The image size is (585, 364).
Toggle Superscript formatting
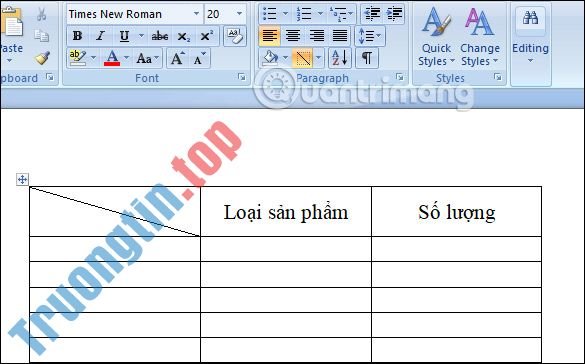tap(206, 36)
